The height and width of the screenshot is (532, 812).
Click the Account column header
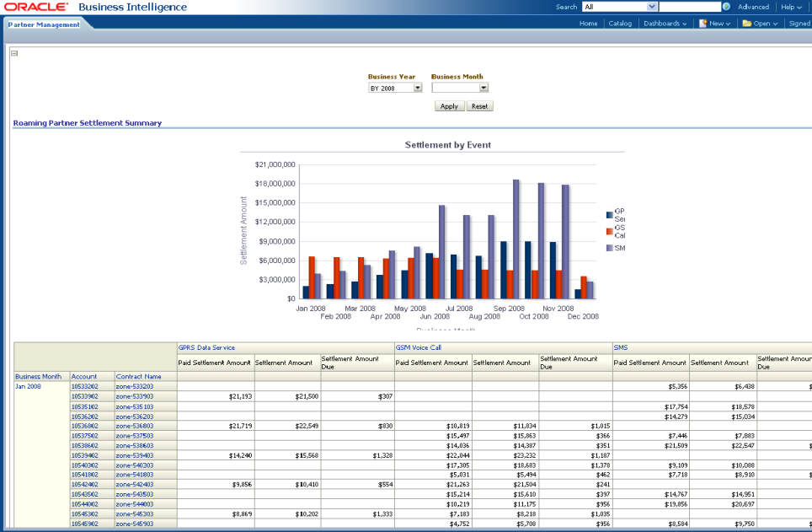coord(84,376)
